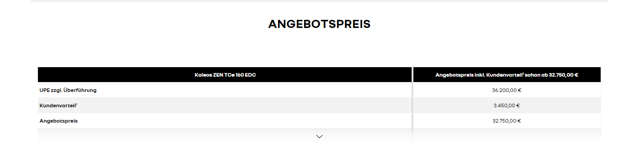Click the faded row below Angebotspreis label

click(x=225, y=136)
